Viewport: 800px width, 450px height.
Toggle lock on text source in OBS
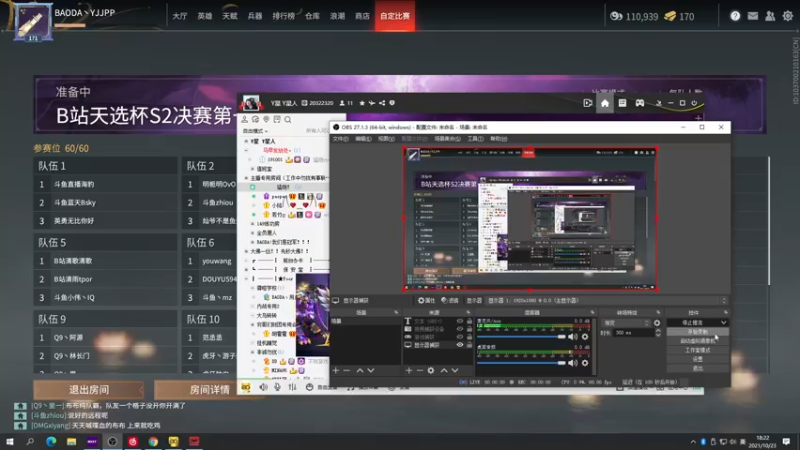469,321
